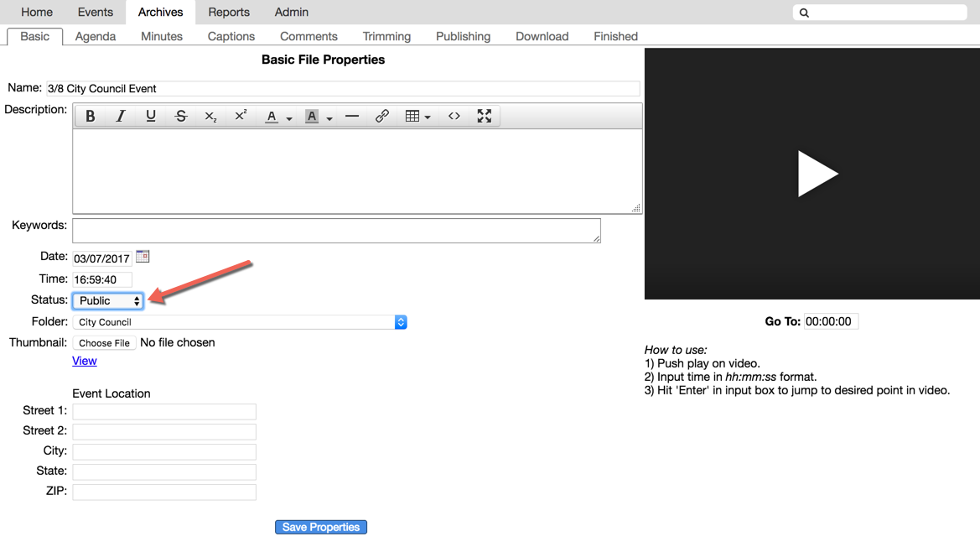Insert a hyperlink in the description
The width and height of the screenshot is (980, 547).
[x=382, y=117]
